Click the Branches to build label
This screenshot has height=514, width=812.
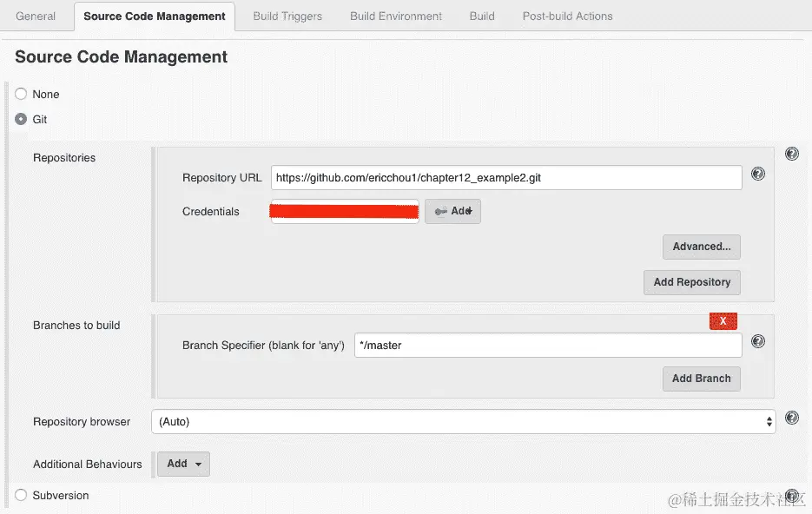[76, 325]
